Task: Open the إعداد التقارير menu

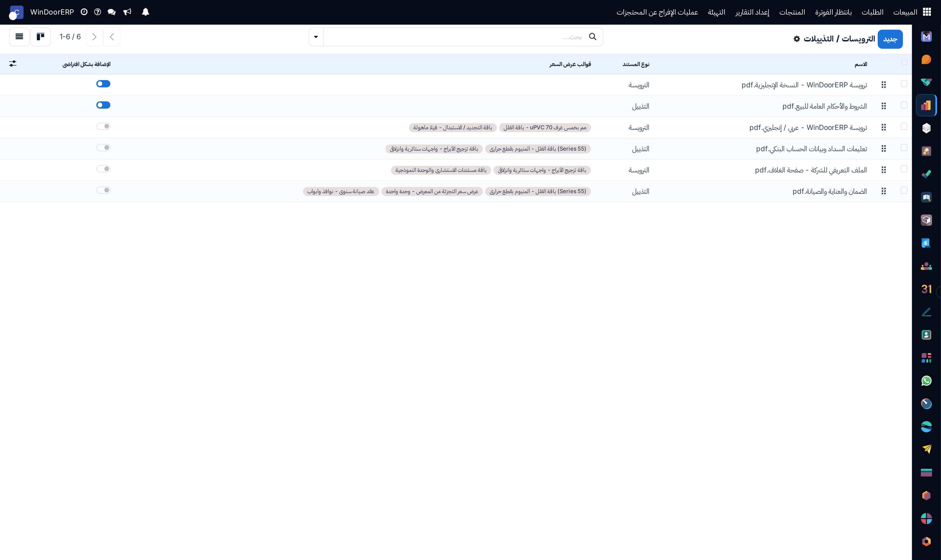Action: pos(752,12)
